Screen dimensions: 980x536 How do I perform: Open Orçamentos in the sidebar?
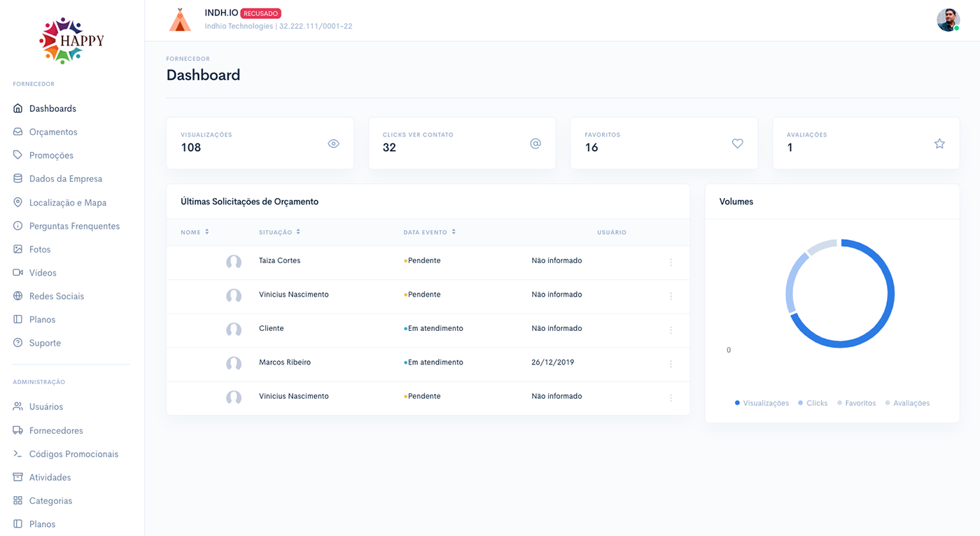[x=53, y=132]
